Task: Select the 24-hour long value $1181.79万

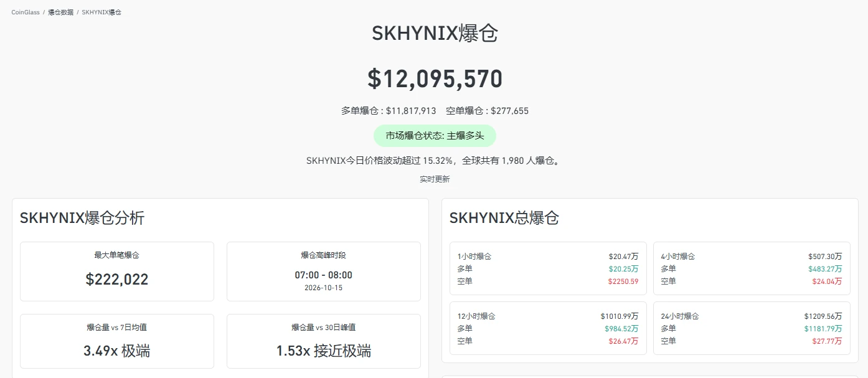Action: (x=823, y=329)
